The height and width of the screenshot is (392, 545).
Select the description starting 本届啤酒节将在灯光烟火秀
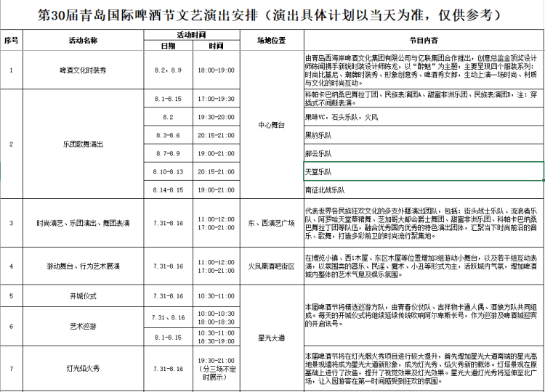click(424, 368)
